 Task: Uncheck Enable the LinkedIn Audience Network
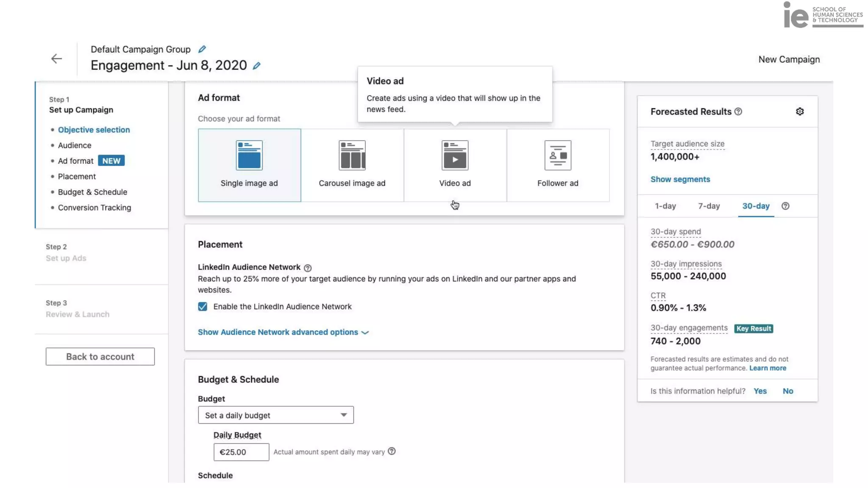point(203,306)
